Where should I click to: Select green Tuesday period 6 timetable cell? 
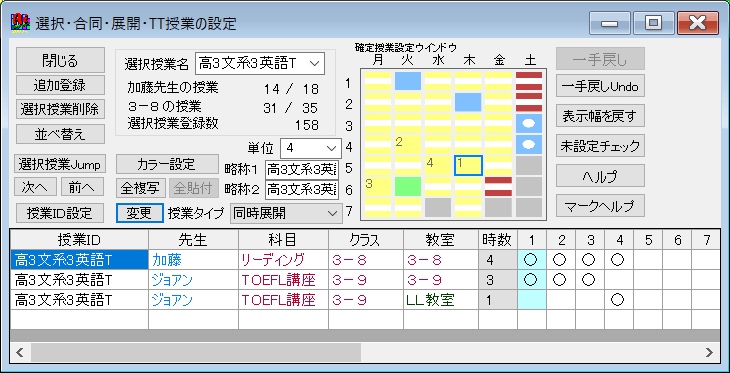point(408,186)
